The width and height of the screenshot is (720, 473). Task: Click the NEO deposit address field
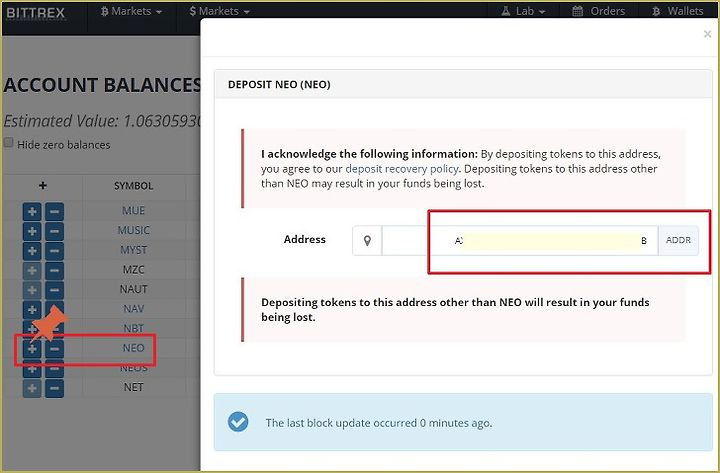click(519, 240)
